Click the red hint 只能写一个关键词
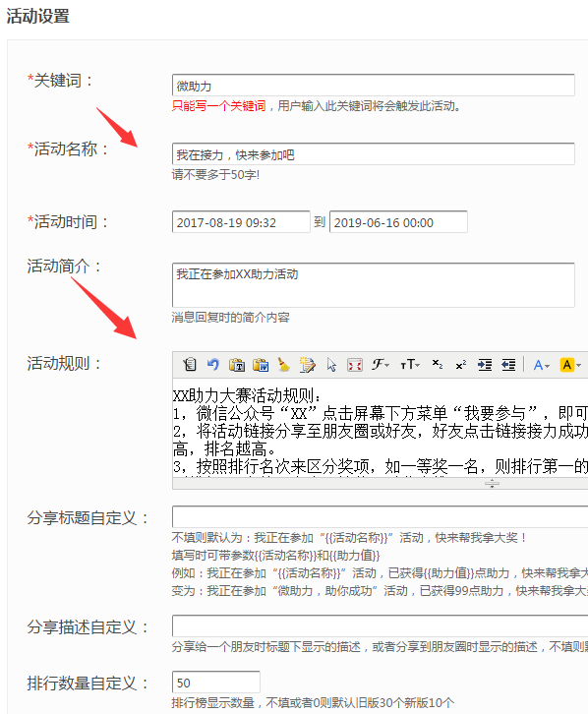 tap(218, 106)
